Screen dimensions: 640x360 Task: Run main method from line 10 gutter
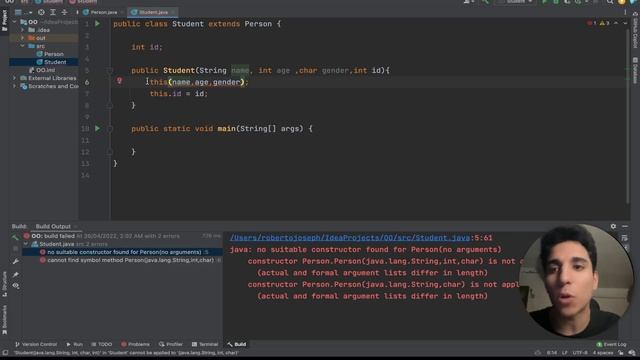pos(97,129)
